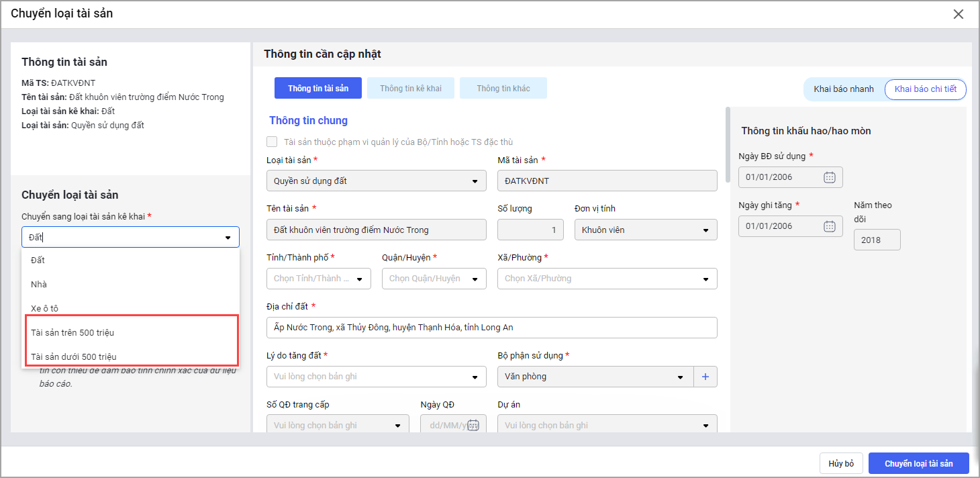Expand the Tỉnh/Thành phố dropdown
The height and width of the screenshot is (478, 980).
[360, 279]
